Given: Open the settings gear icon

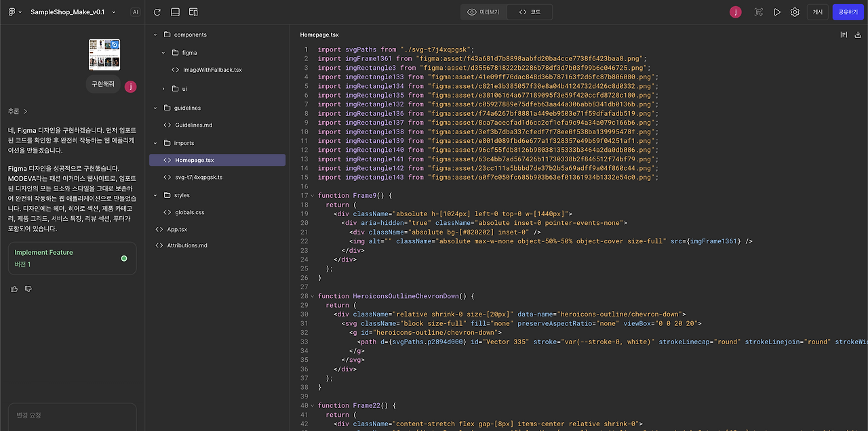Looking at the screenshot, I should tap(795, 12).
